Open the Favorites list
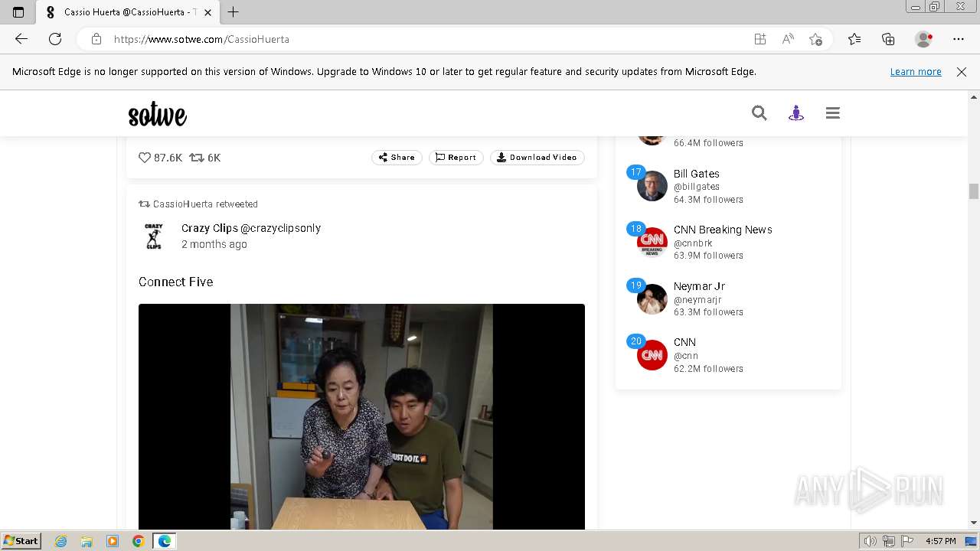Screen dimensions: 980x551 tap(854, 39)
